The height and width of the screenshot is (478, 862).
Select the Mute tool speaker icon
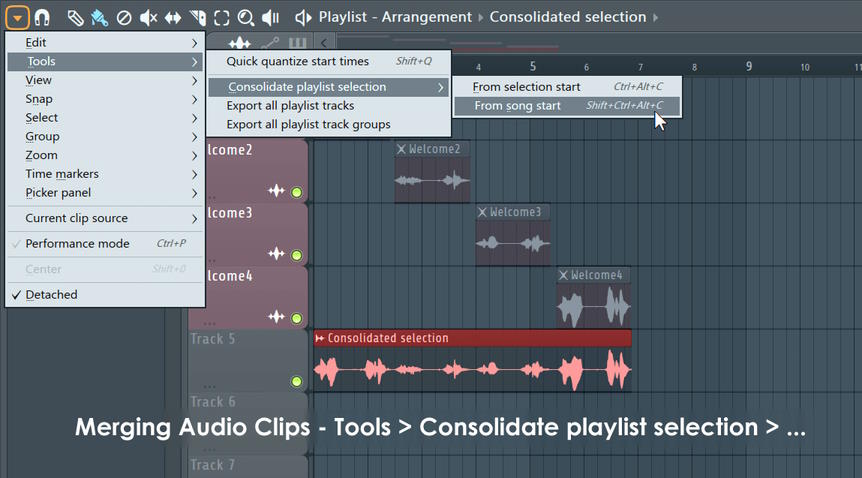click(x=148, y=17)
